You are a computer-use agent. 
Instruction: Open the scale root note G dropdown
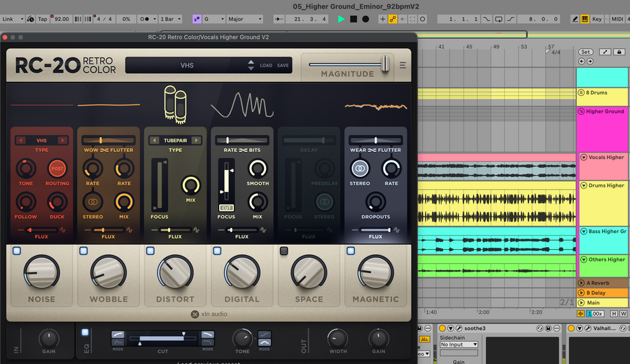(x=213, y=19)
